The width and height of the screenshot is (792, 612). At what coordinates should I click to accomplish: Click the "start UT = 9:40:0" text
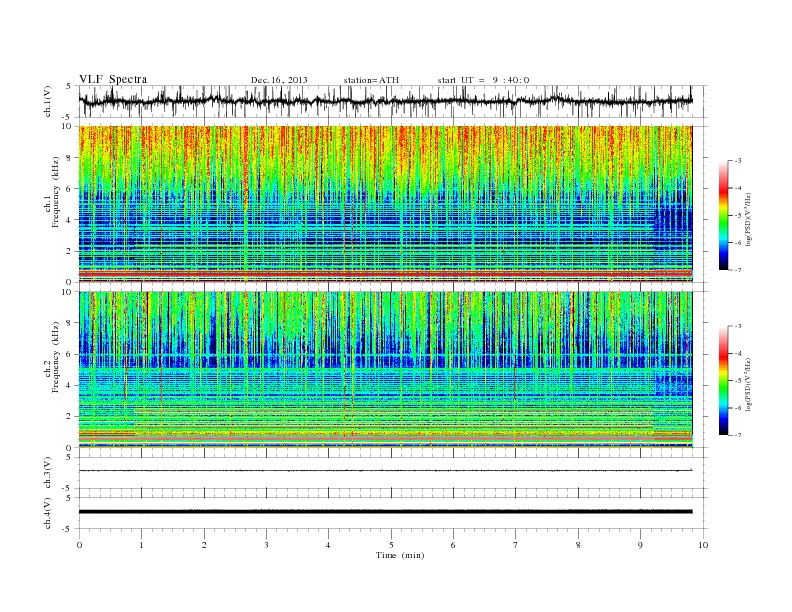coord(483,80)
